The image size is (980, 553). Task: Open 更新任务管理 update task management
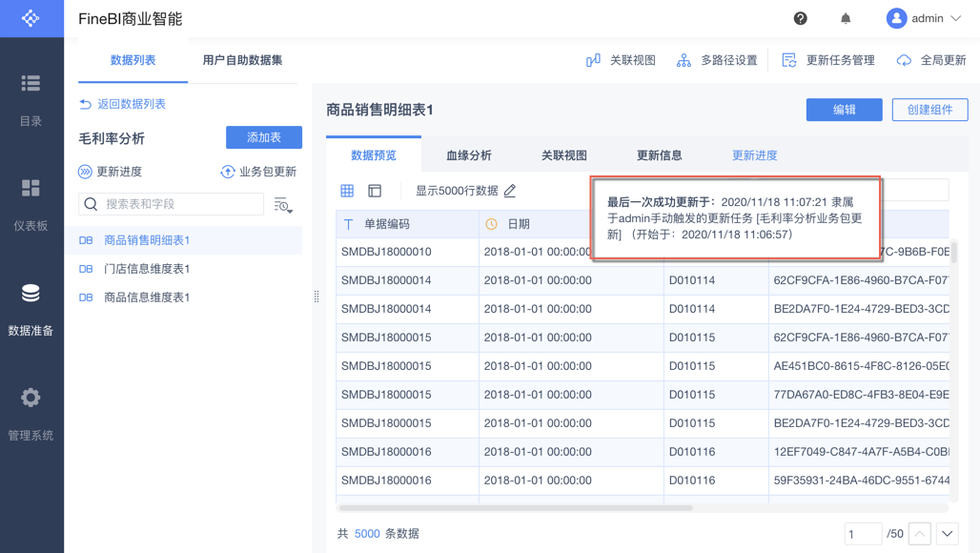point(828,60)
